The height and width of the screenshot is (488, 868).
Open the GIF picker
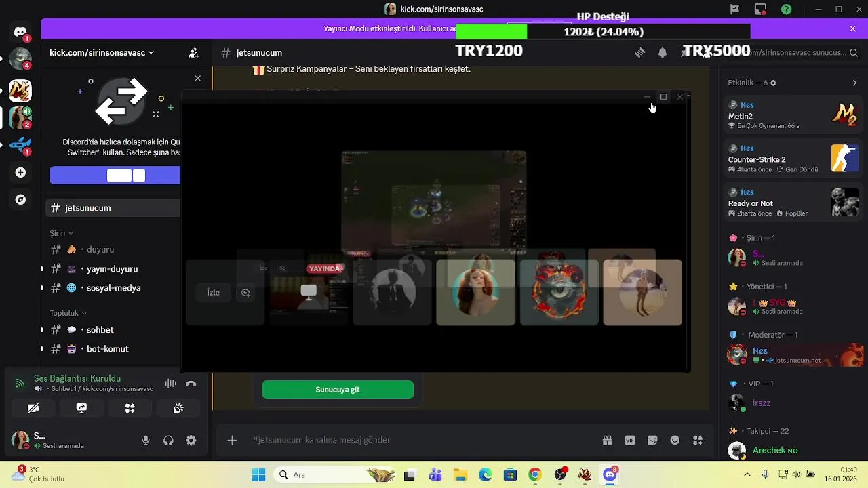pyautogui.click(x=630, y=440)
